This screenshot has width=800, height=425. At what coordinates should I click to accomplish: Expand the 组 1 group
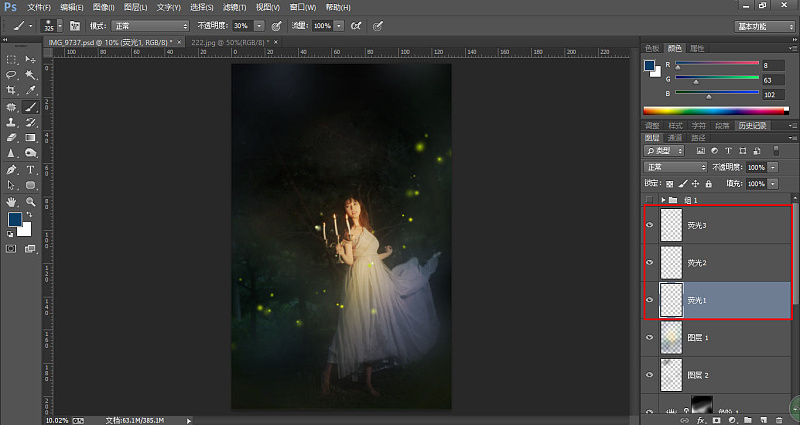point(663,200)
